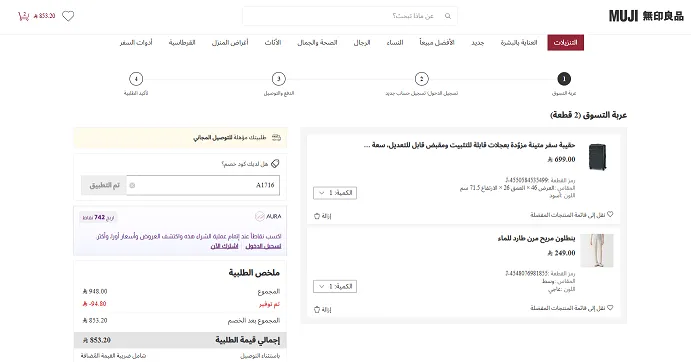The height and width of the screenshot is (362, 691).
Task: Open the beige trousers product thumbnail
Action: (597, 250)
